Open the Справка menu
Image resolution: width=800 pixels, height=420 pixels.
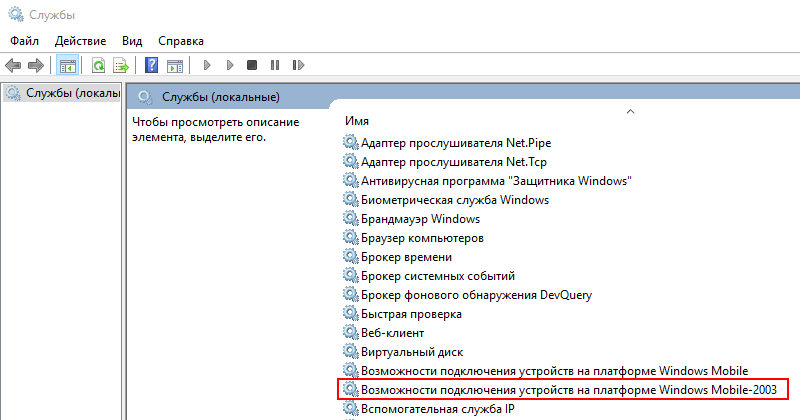coord(181,41)
